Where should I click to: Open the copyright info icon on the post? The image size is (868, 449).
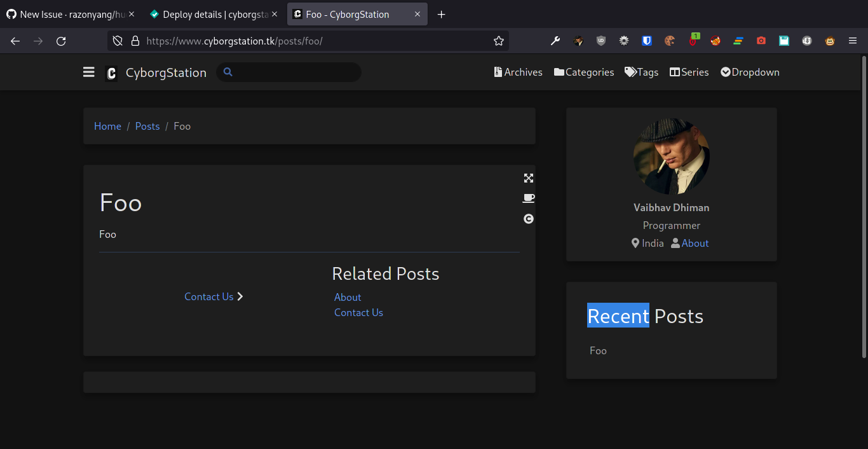tap(529, 219)
